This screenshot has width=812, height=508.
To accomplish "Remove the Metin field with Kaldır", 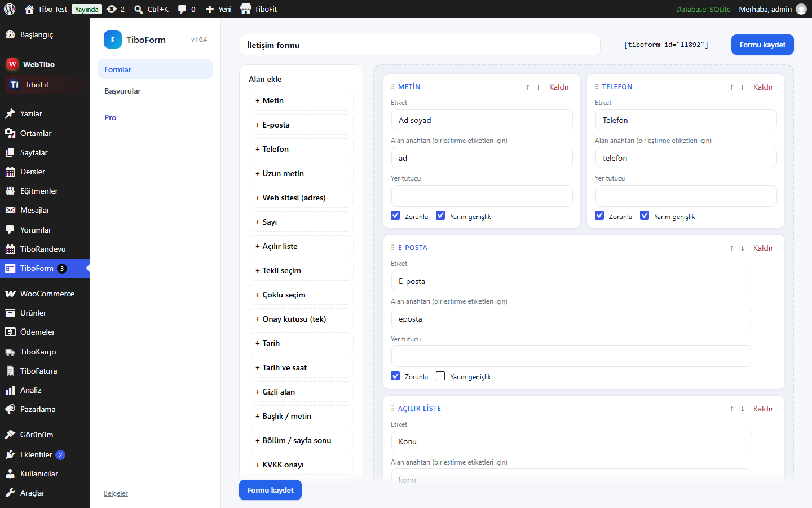I will click(559, 87).
